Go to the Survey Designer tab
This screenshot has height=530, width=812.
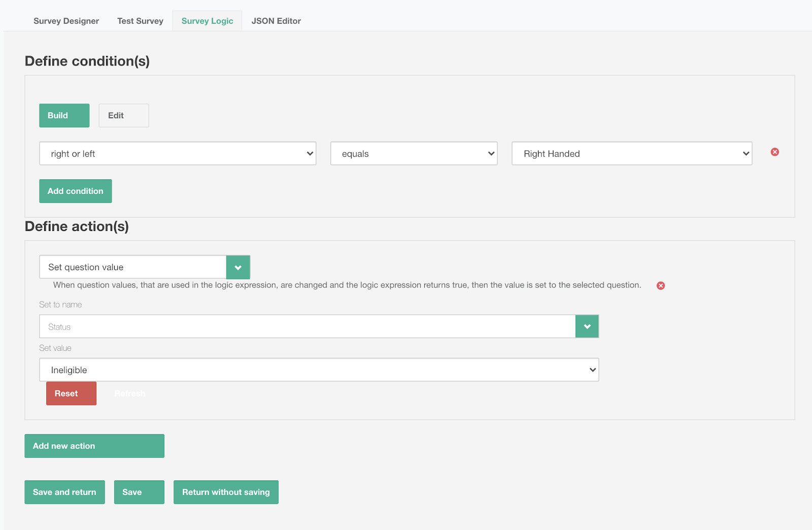coord(66,21)
